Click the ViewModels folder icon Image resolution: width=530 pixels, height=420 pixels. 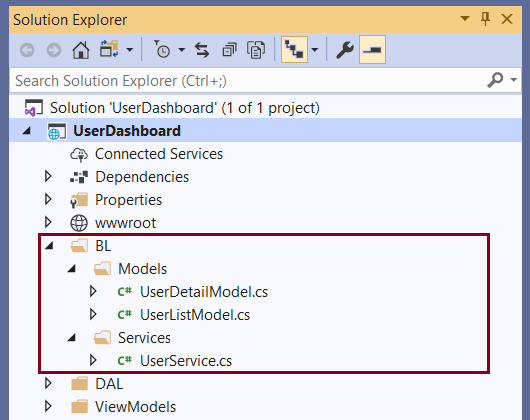pos(79,406)
